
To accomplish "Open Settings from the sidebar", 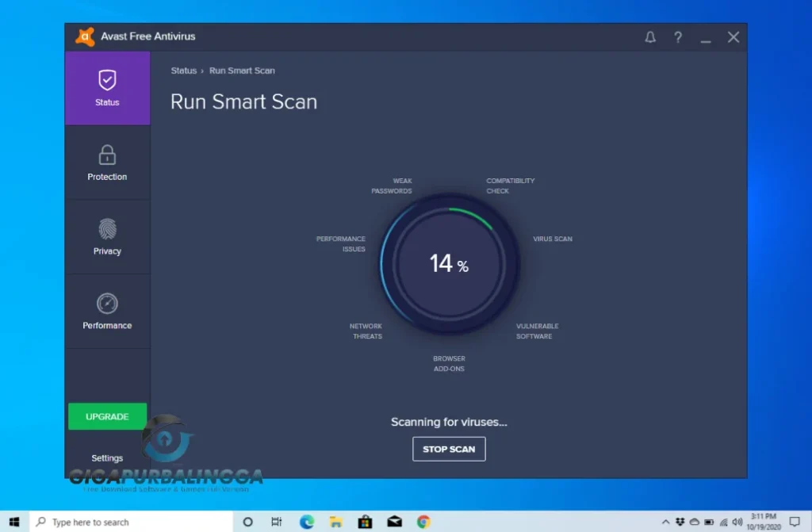I will [107, 458].
